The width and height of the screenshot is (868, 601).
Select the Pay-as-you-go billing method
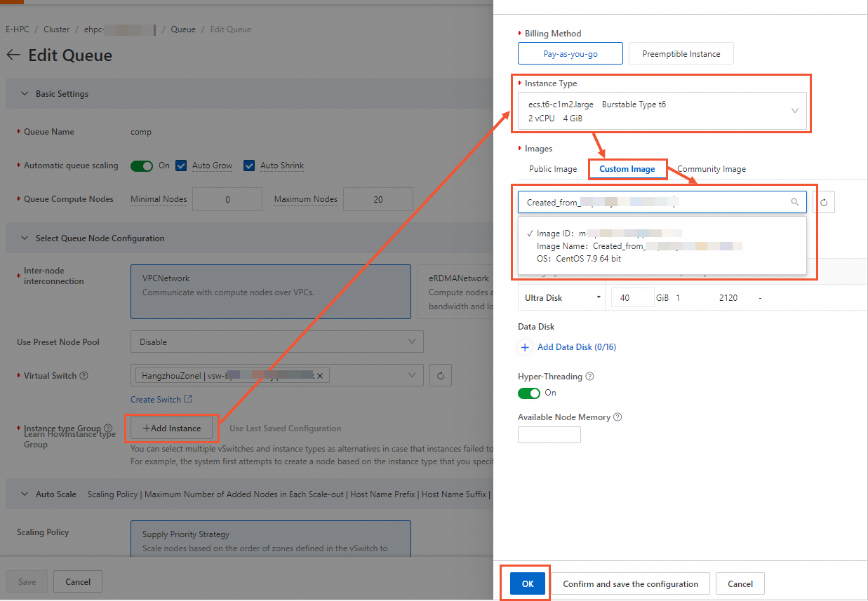click(x=570, y=54)
